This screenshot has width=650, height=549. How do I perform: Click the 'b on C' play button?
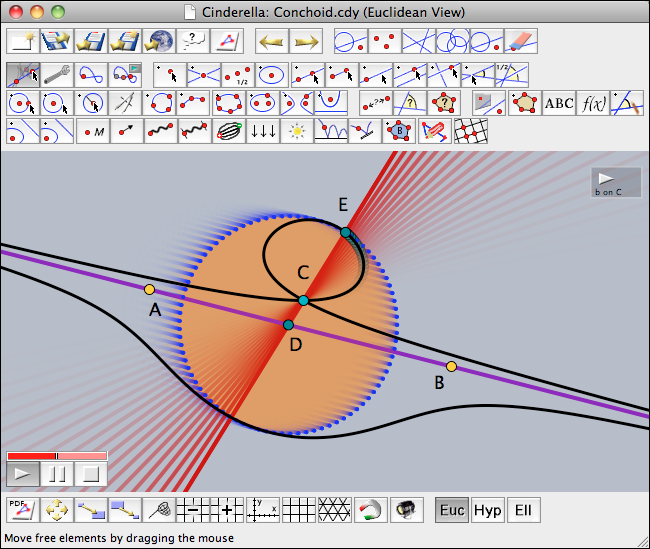tap(616, 182)
